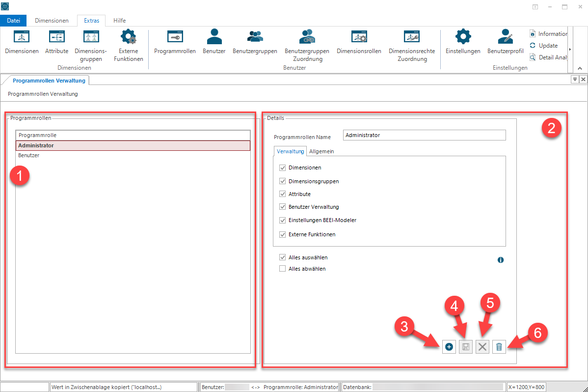Open the Benutzer ribbon icon
Viewport: 588px width, 392px height.
coord(214,42)
